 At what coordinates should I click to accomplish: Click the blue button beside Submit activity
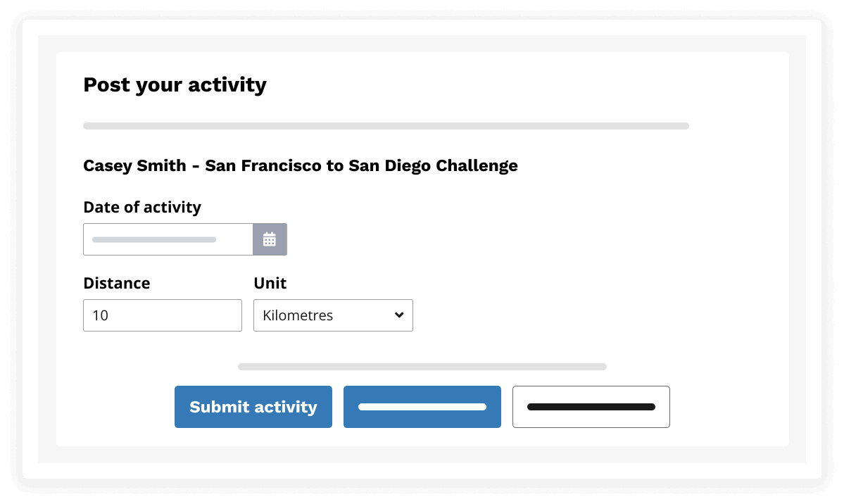422,407
